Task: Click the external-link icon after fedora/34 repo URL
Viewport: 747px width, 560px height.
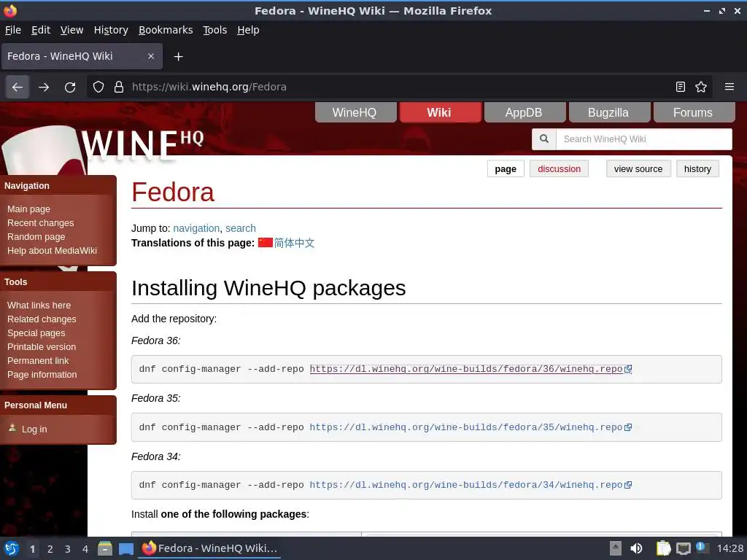Action: [x=628, y=485]
